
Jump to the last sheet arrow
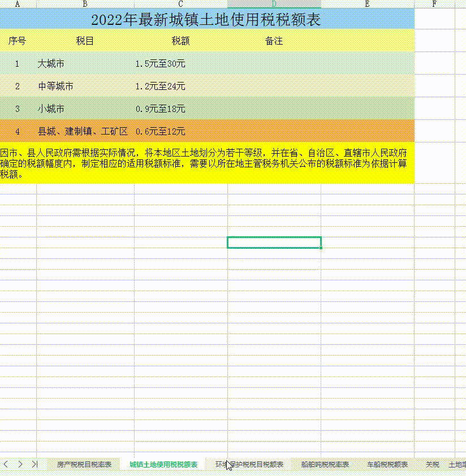tap(36, 464)
